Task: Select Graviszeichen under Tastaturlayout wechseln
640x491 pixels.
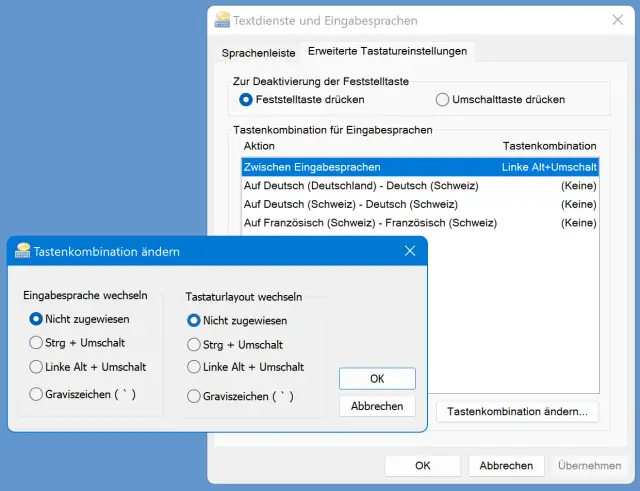Action: click(x=194, y=396)
